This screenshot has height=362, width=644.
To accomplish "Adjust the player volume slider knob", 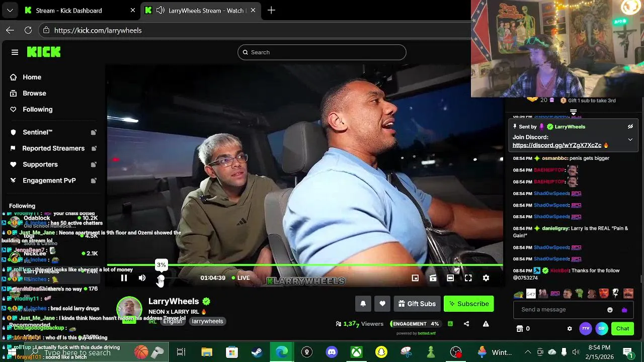I will click(160, 278).
